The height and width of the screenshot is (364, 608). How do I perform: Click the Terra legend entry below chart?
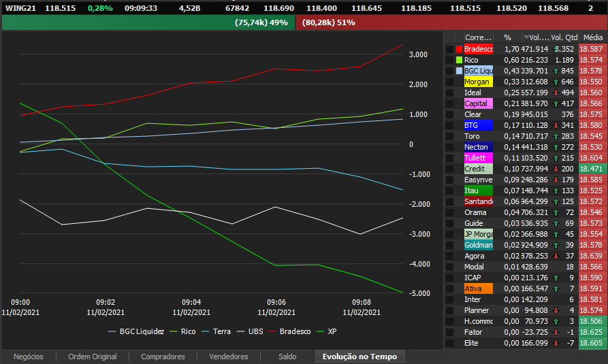pyautogui.click(x=217, y=331)
